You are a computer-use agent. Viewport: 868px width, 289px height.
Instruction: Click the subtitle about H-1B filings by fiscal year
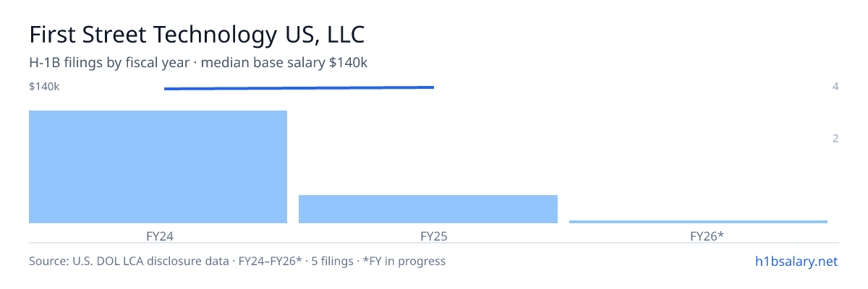198,63
